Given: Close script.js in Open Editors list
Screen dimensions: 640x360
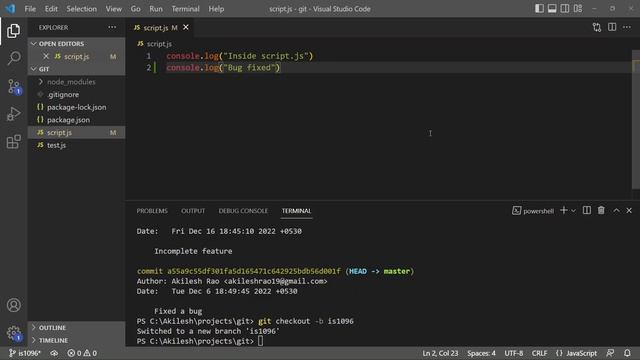Looking at the screenshot, I should [46, 56].
